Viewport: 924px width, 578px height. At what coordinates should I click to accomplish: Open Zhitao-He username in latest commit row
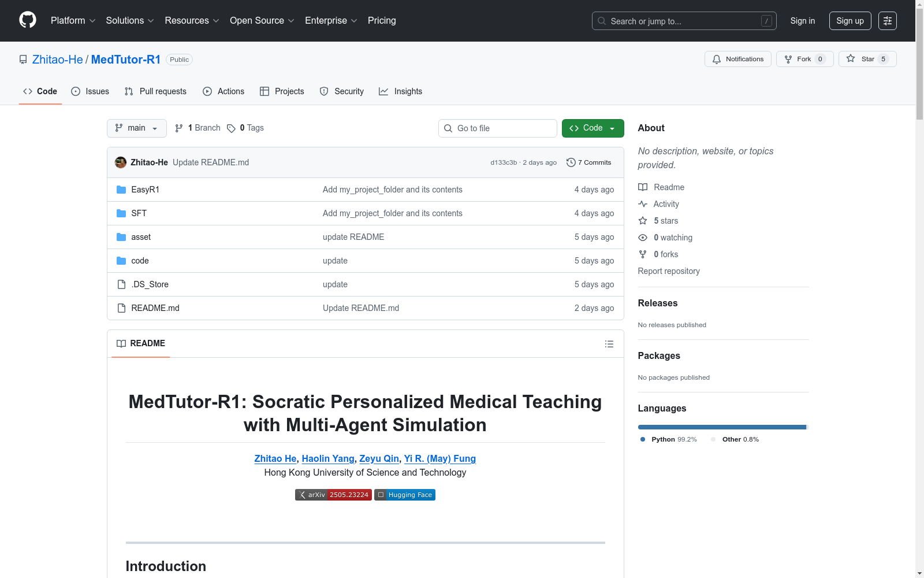(149, 162)
